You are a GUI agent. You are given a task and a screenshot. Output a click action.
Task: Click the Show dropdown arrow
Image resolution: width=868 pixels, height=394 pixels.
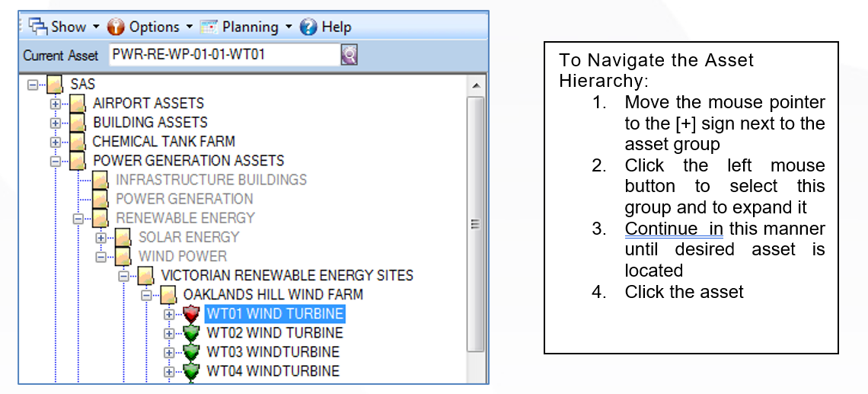tap(96, 27)
